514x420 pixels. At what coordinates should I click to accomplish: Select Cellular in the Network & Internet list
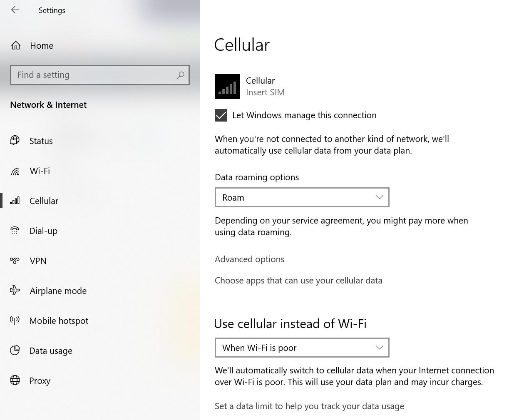43,201
